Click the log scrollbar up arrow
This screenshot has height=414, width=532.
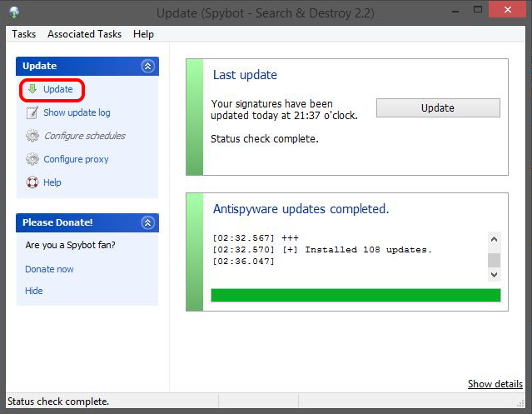pyautogui.click(x=494, y=239)
